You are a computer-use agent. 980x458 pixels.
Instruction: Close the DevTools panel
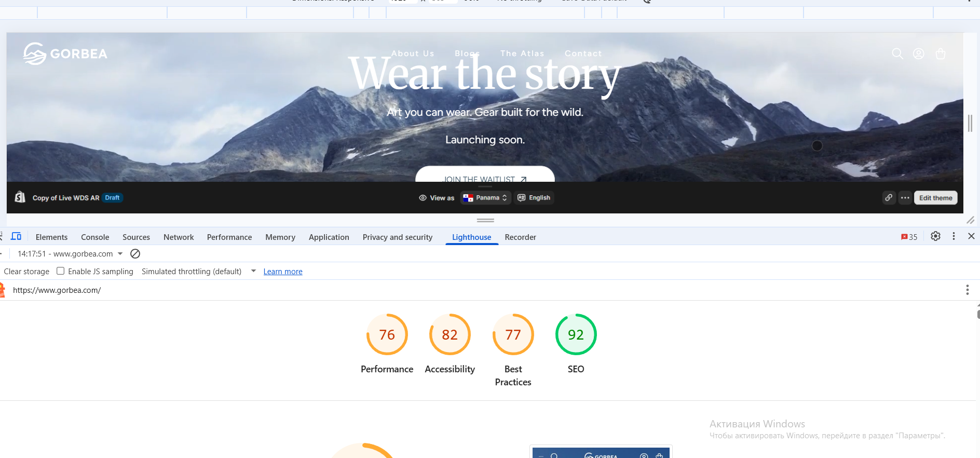pyautogui.click(x=971, y=236)
